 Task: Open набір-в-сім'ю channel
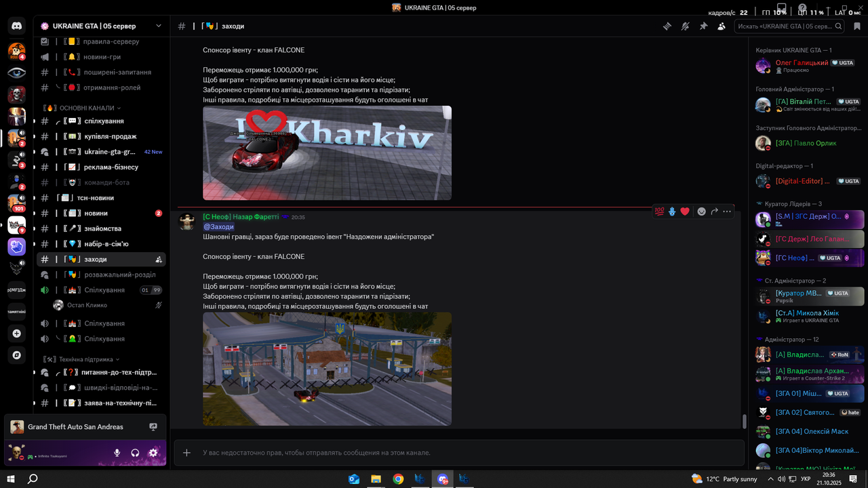101,243
